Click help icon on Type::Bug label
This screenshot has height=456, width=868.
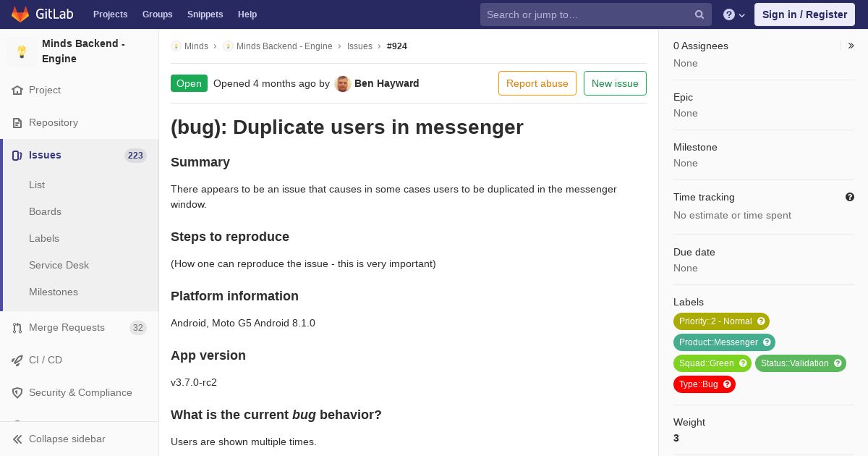(x=727, y=384)
